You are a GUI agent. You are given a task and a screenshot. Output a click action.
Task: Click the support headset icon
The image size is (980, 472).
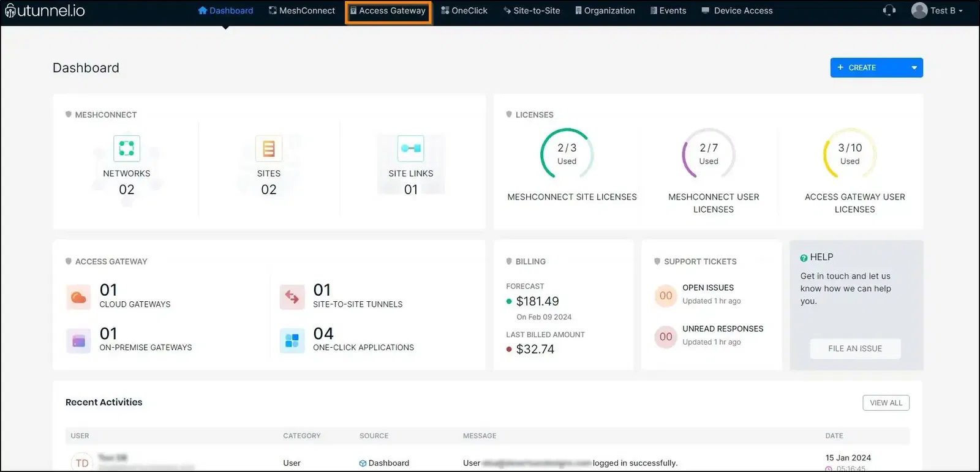point(889,10)
